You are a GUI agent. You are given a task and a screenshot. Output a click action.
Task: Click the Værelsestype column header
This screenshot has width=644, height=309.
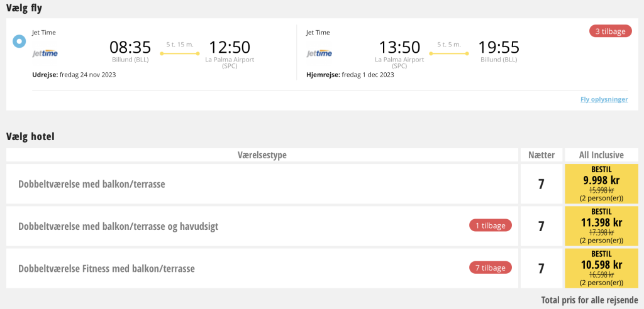click(262, 155)
